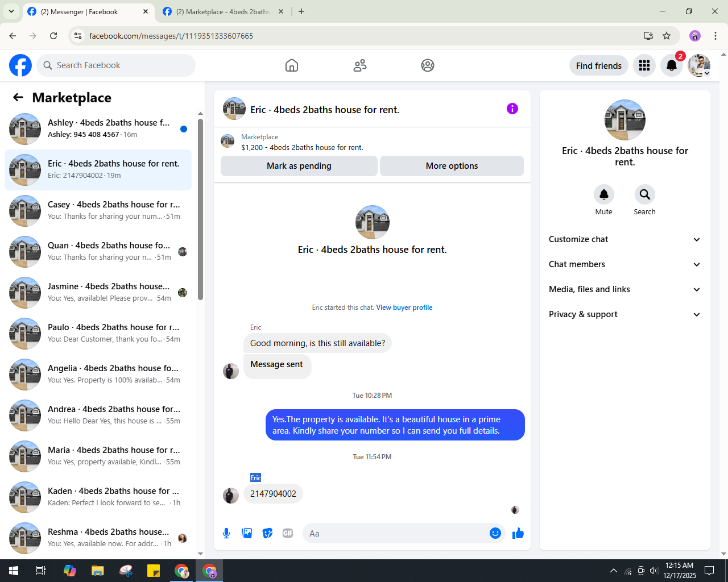
Task: Click More options button
Action: 452,166
